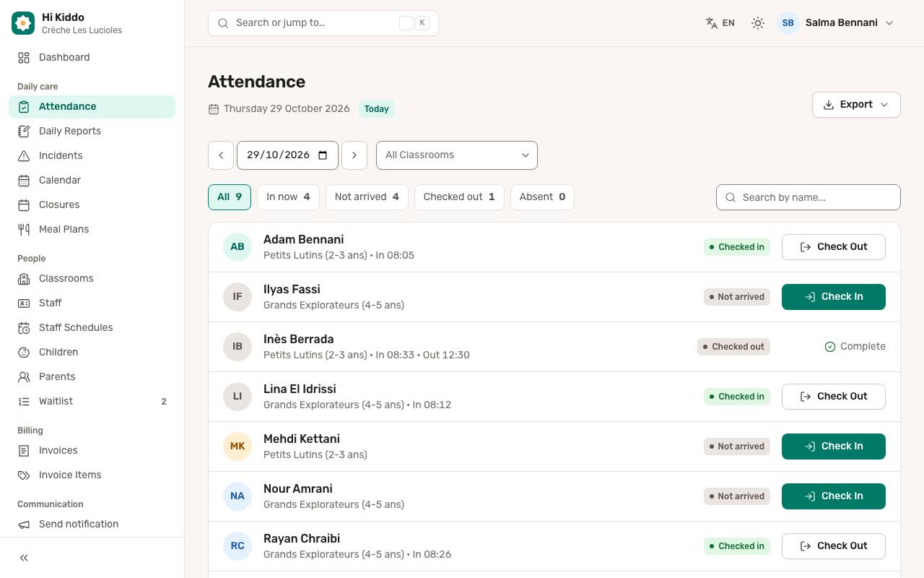This screenshot has height=578, width=924.
Task: Select the Attendance sidebar item
Action: [x=92, y=106]
